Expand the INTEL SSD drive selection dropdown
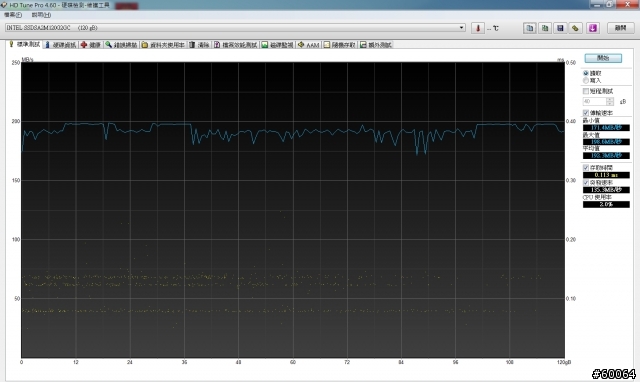The image size is (640, 382). pos(462,28)
